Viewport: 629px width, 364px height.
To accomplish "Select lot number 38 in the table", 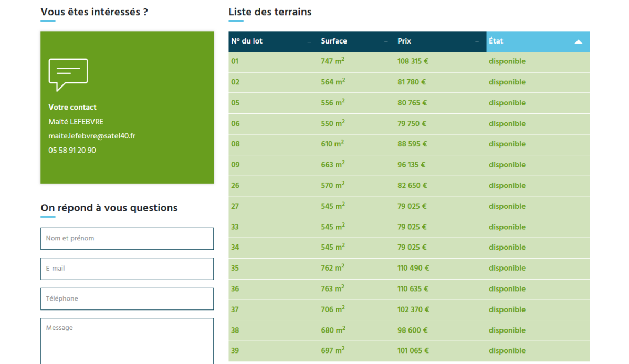I will [235, 330].
